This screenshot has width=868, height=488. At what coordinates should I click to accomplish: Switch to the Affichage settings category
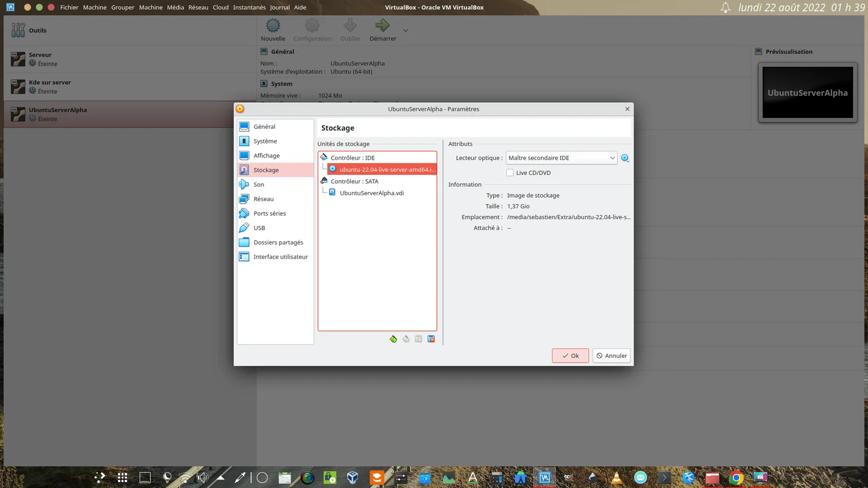(x=275, y=155)
